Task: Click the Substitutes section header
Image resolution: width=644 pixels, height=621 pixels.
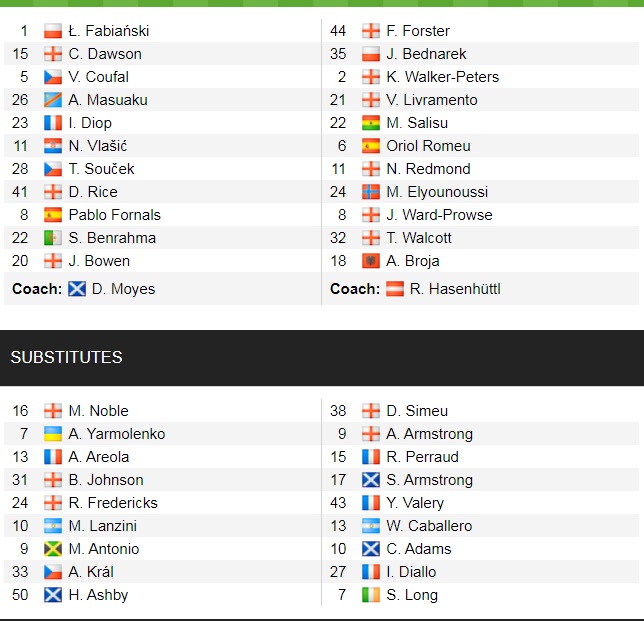Action: click(66, 357)
